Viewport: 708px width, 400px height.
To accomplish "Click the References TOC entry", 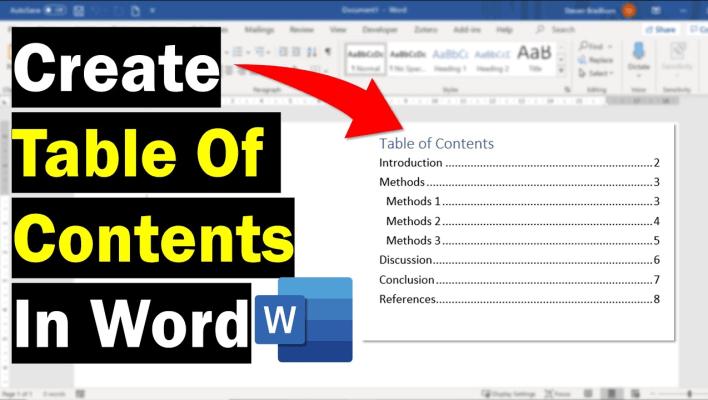I will (519, 299).
